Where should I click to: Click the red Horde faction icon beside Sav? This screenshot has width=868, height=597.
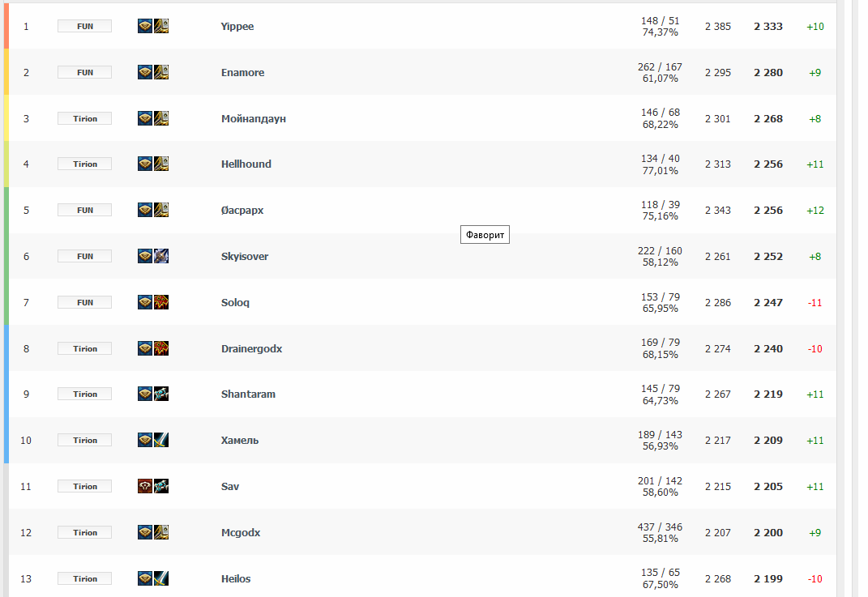145,486
